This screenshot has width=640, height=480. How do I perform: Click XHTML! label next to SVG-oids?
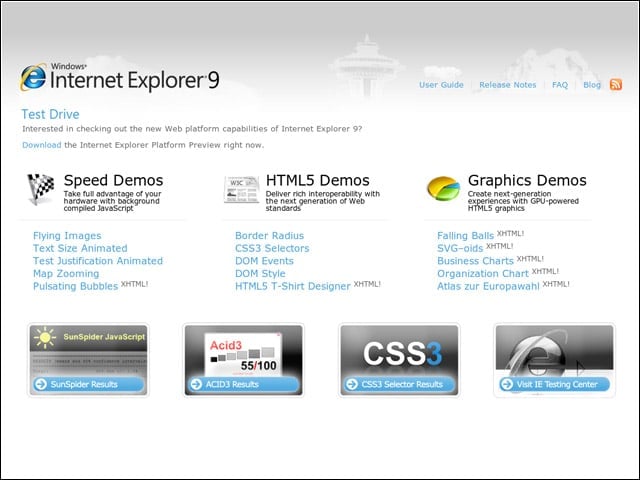pos(500,246)
